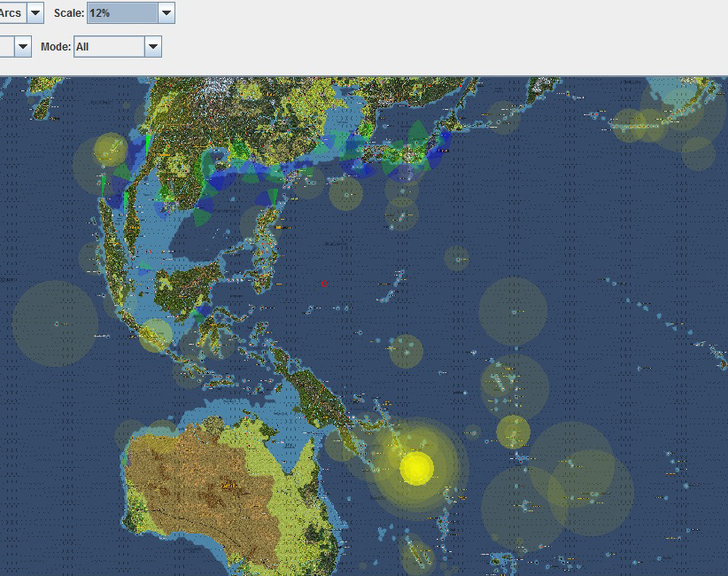
Task: Open the Mode dropdown set to All
Action: tap(152, 47)
